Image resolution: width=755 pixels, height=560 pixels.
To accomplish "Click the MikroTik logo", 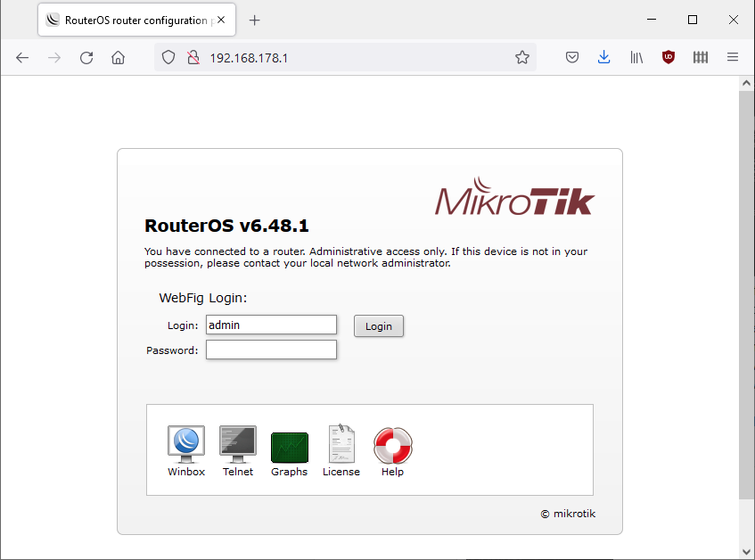I will 514,196.
